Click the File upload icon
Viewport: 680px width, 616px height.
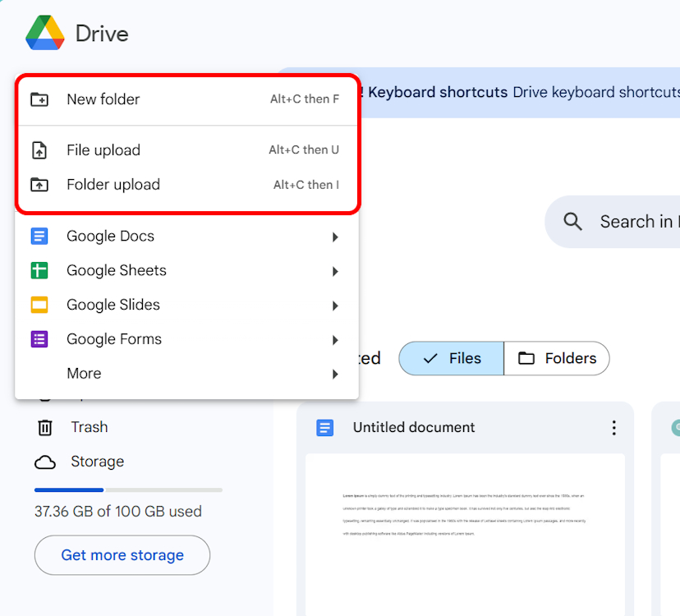pos(39,150)
